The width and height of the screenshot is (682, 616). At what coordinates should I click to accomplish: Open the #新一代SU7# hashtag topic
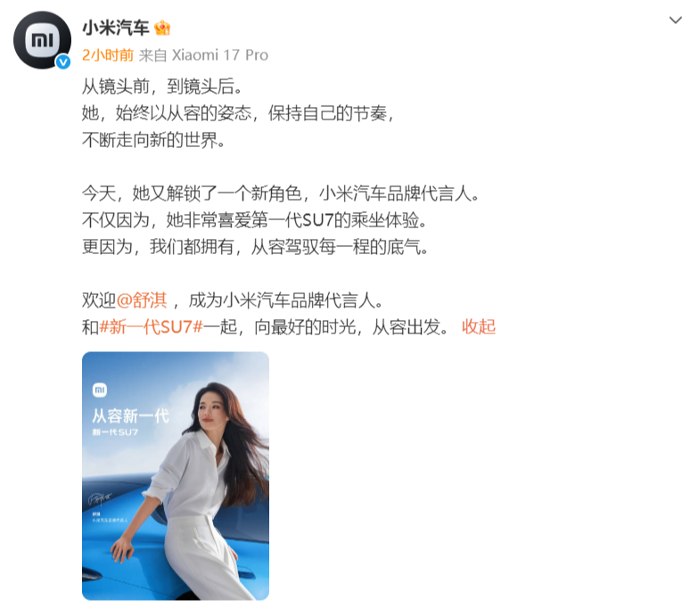(151, 327)
